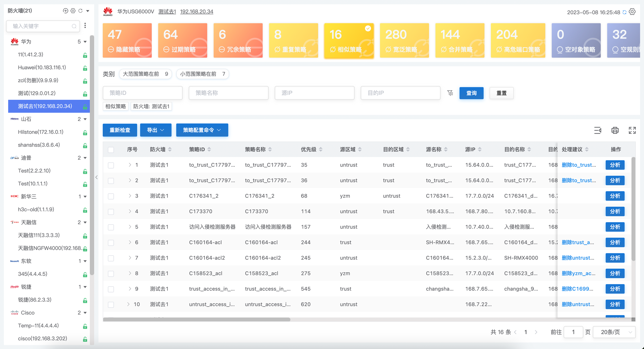Open settings gear at top right

[x=632, y=12]
